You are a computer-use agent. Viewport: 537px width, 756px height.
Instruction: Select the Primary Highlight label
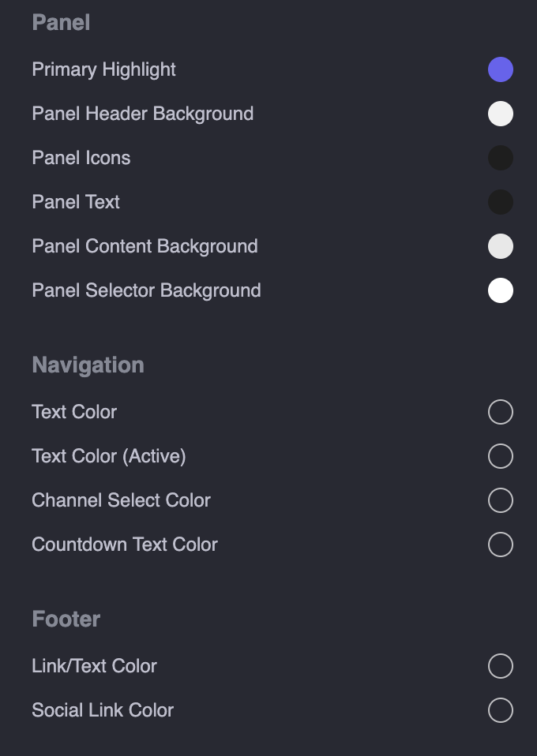click(103, 70)
